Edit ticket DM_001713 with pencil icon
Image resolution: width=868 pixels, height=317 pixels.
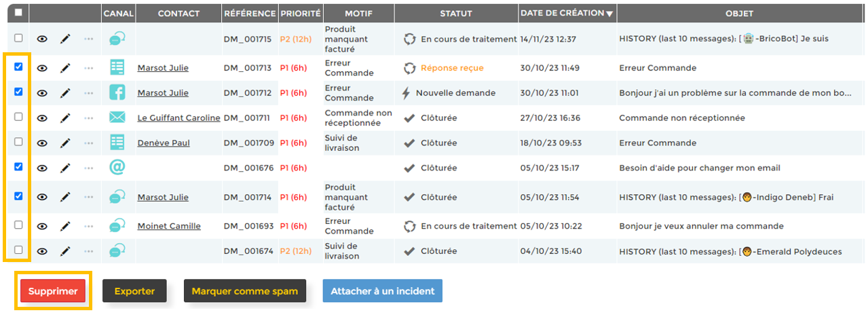[65, 68]
